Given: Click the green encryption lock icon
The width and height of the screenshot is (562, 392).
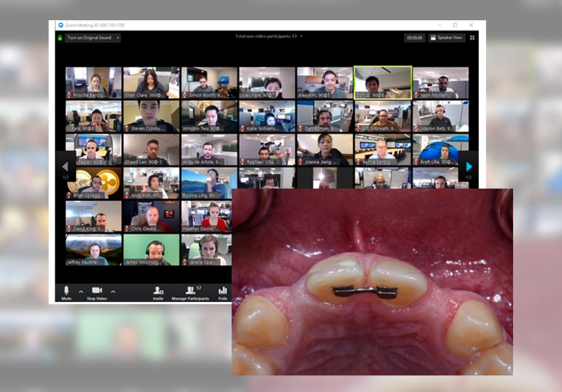Looking at the screenshot, I should 60,38.
